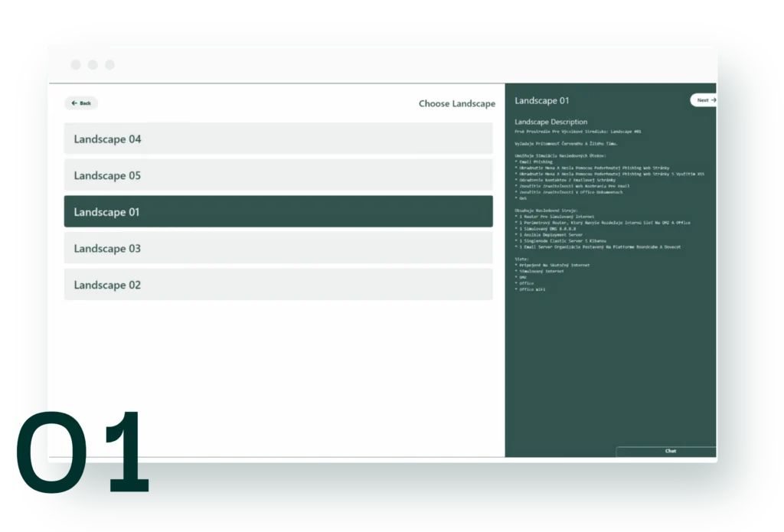Select Landscape 02 at list bottom
This screenshot has height=532, width=784.
(279, 285)
